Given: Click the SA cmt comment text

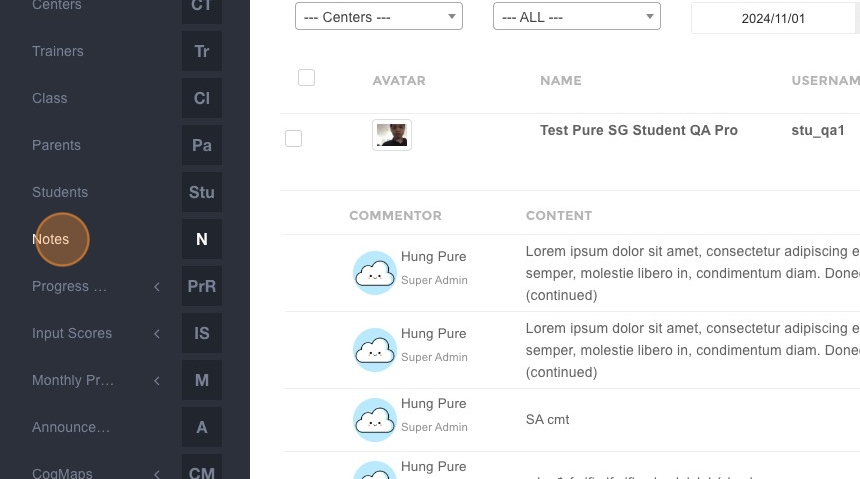Looking at the screenshot, I should point(547,419).
